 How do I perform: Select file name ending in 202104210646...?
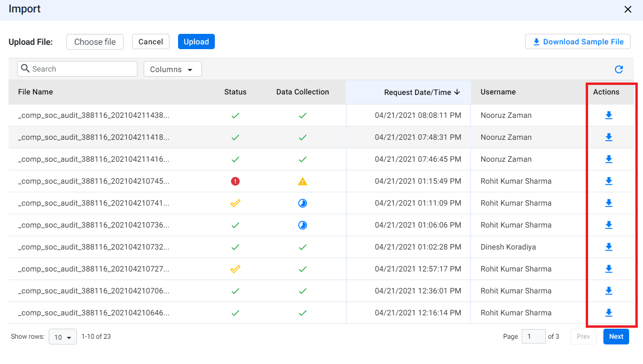(x=94, y=313)
